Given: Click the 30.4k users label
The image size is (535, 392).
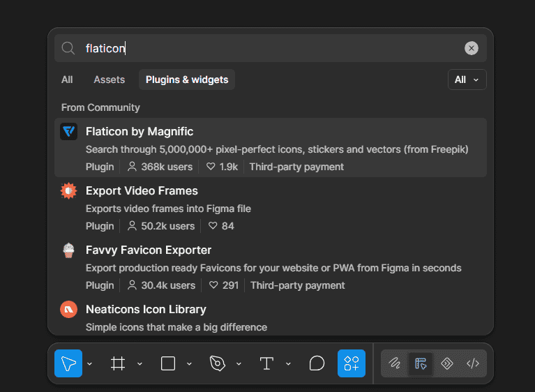Looking at the screenshot, I should 161,285.
